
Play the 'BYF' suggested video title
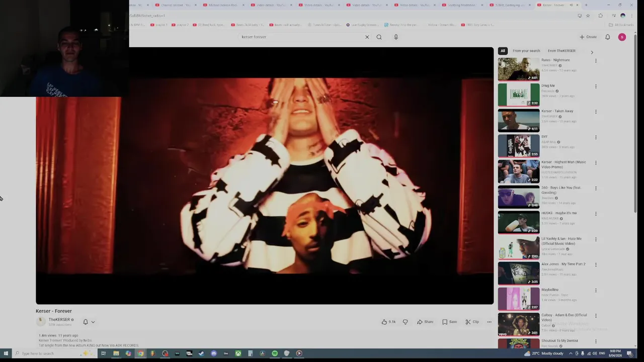point(544,136)
